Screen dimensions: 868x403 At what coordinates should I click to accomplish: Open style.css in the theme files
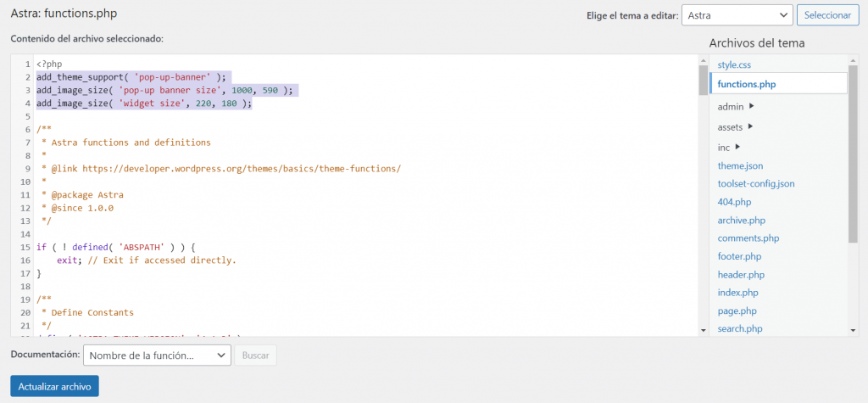point(734,64)
